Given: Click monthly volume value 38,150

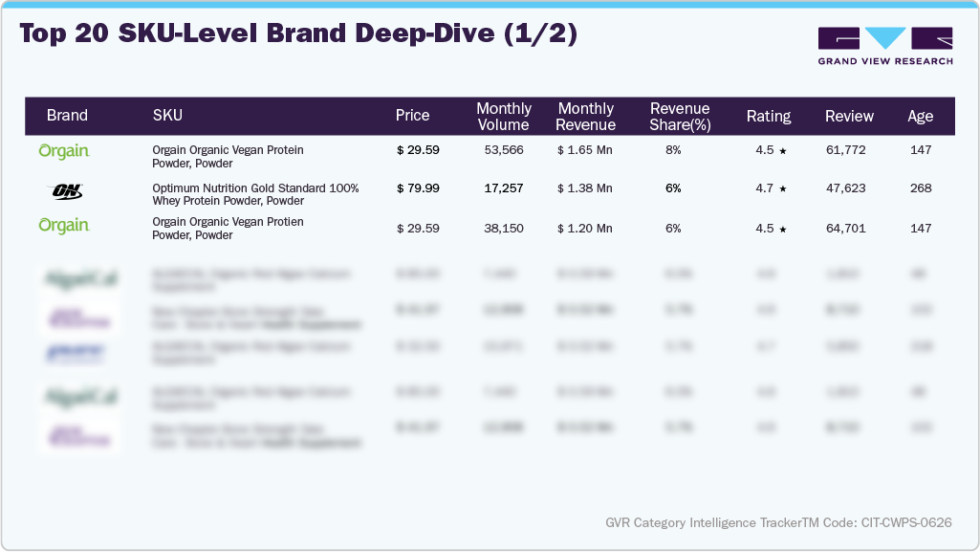Looking at the screenshot, I should coord(504,229).
